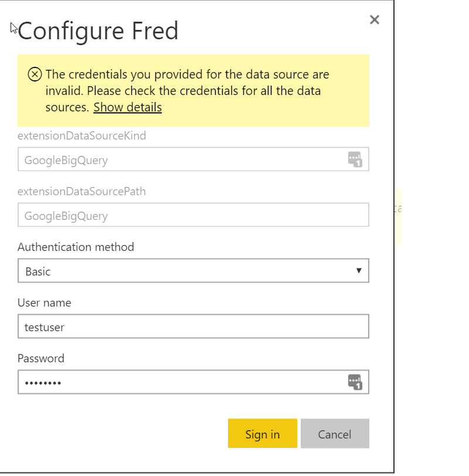Click password manager icon in Password field
The height and width of the screenshot is (476, 469).
(x=355, y=382)
